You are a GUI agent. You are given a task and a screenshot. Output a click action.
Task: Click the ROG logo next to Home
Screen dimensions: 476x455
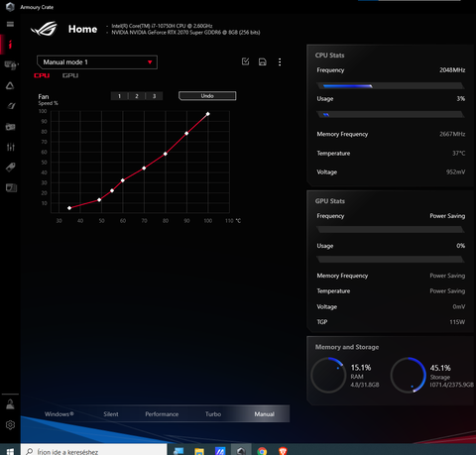click(x=44, y=29)
